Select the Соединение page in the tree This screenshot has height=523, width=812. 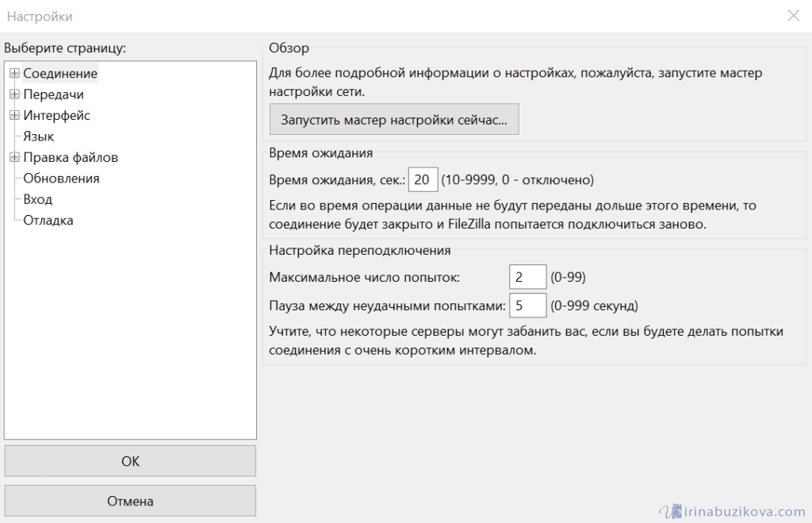[60, 74]
